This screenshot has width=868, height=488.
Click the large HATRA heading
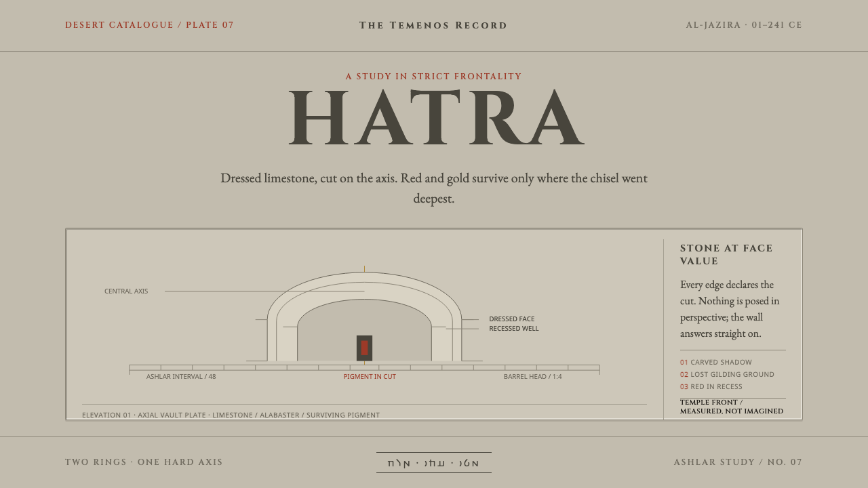[x=436, y=118]
